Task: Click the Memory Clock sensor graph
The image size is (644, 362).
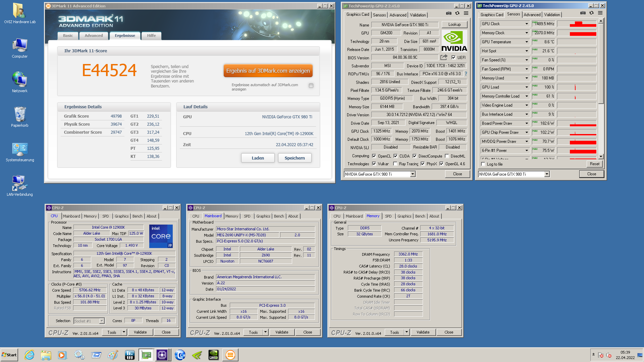Action: pos(577,33)
